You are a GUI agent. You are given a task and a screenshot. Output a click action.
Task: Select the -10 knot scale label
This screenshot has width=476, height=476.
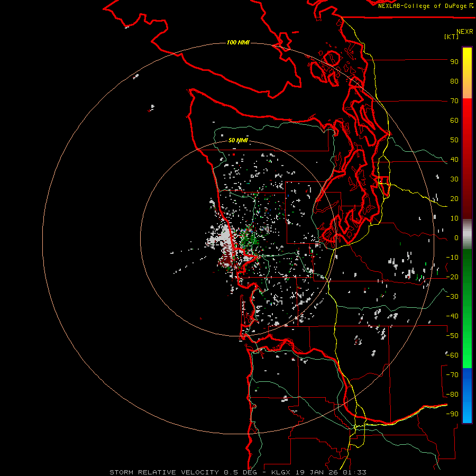[452, 258]
